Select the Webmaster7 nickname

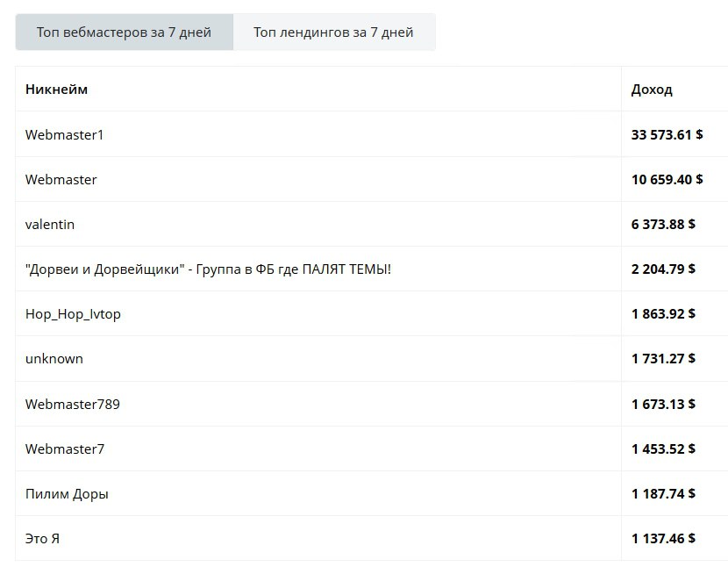[x=65, y=449]
